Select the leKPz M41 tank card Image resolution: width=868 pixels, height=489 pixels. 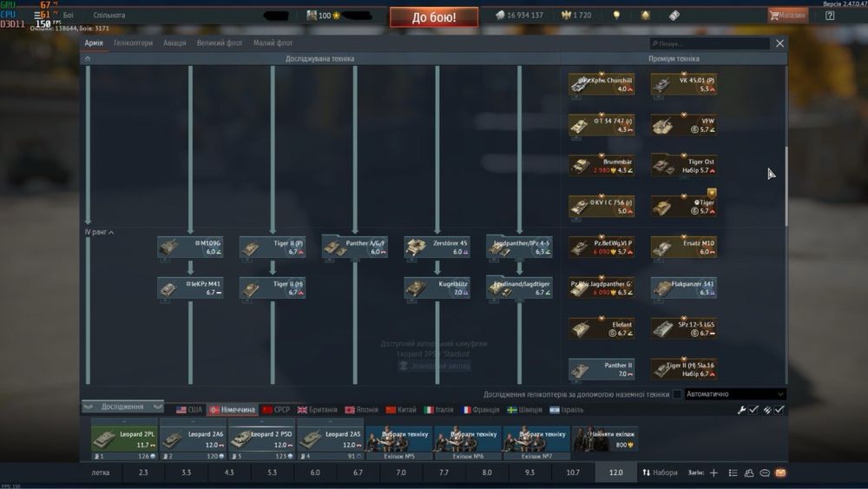click(x=190, y=288)
